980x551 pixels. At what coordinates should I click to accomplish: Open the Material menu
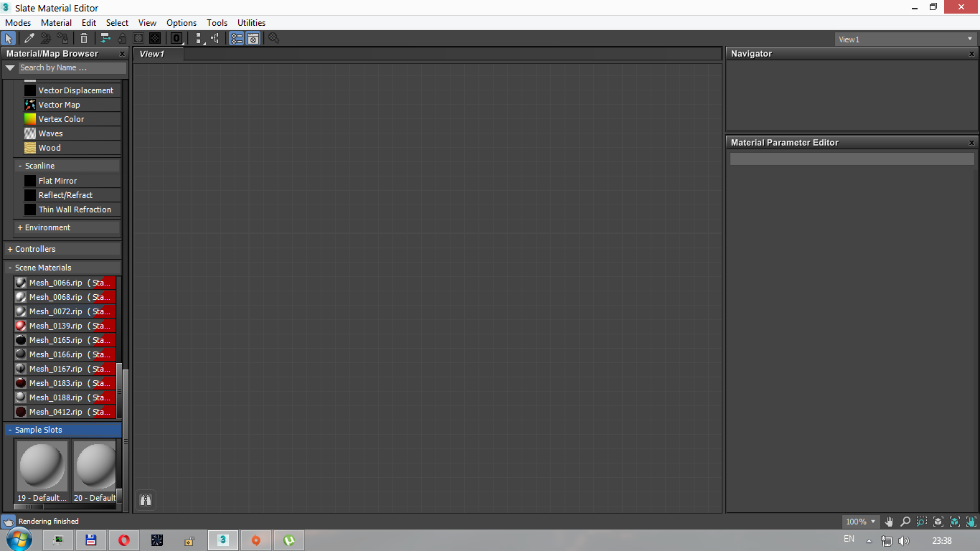pos(56,23)
